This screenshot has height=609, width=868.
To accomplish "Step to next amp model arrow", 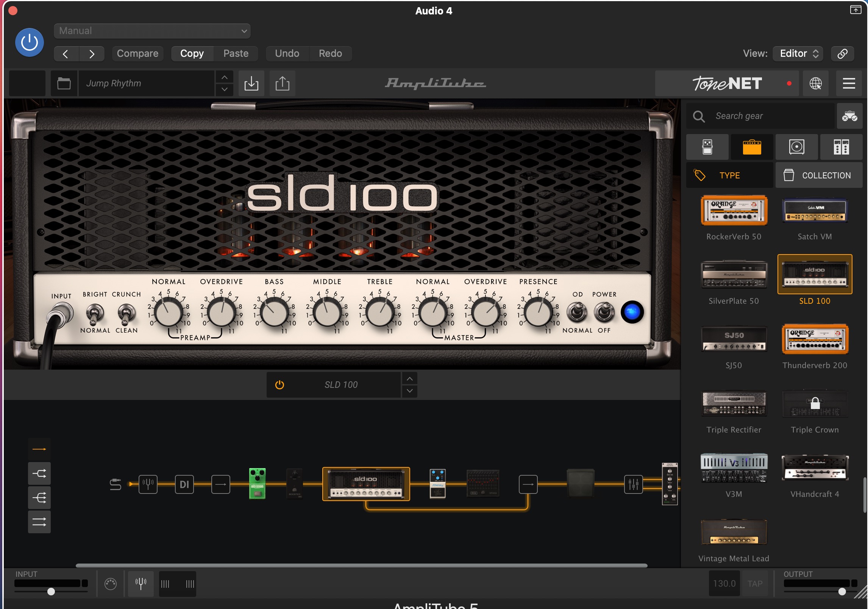I will pyautogui.click(x=410, y=391).
